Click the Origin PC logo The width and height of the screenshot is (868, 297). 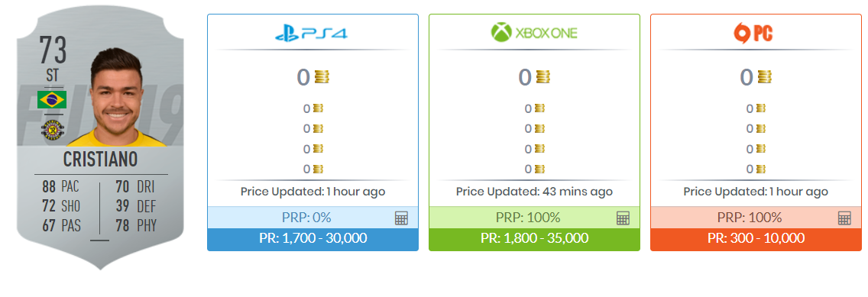point(753,34)
